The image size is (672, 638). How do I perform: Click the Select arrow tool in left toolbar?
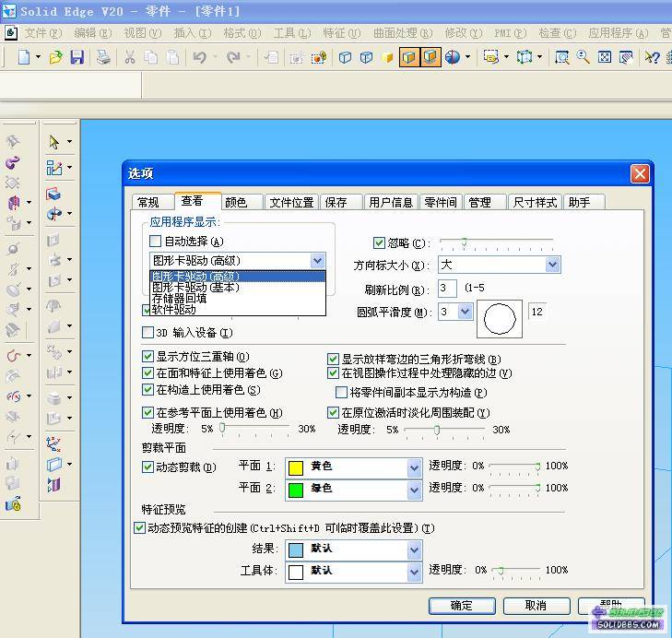coord(54,142)
